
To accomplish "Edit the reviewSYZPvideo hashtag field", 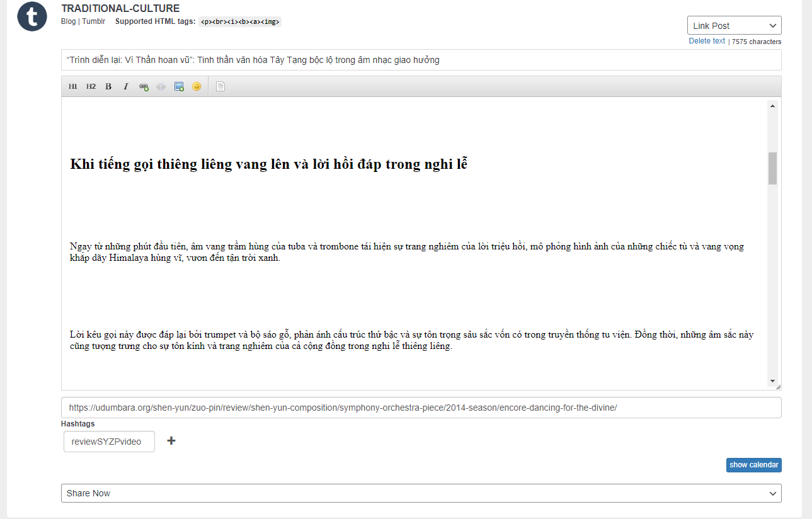I will (x=109, y=442).
